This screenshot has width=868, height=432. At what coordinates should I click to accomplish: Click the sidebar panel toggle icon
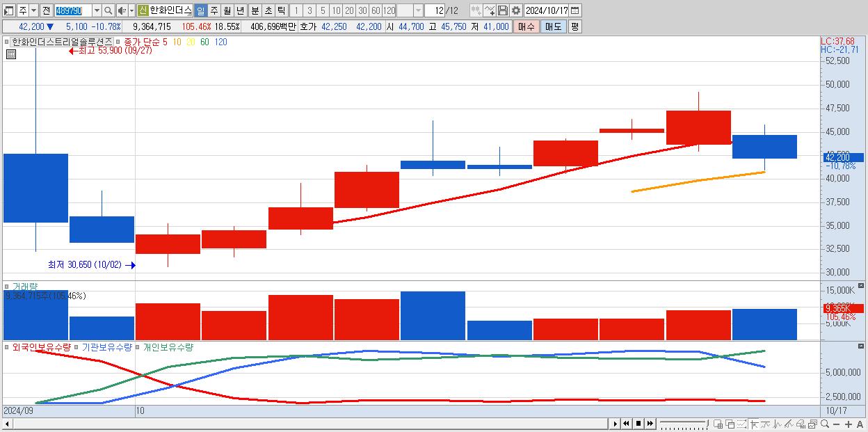pos(8,10)
